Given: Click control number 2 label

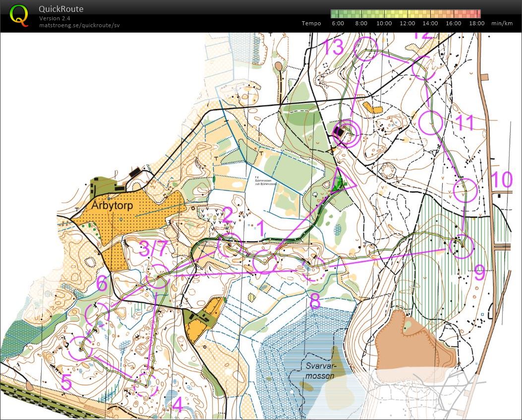Looking at the screenshot, I should pyautogui.click(x=228, y=215).
